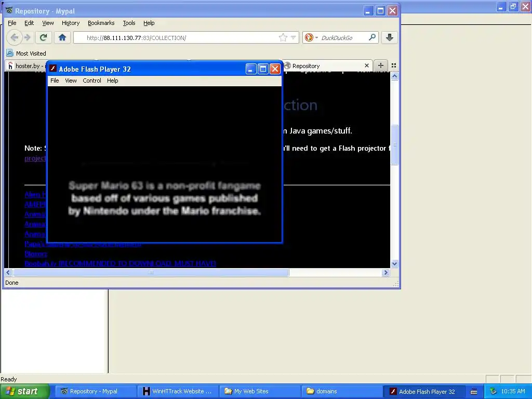532x399 pixels.
Task: Close the Adobe Flash Player window
Action: 275,69
